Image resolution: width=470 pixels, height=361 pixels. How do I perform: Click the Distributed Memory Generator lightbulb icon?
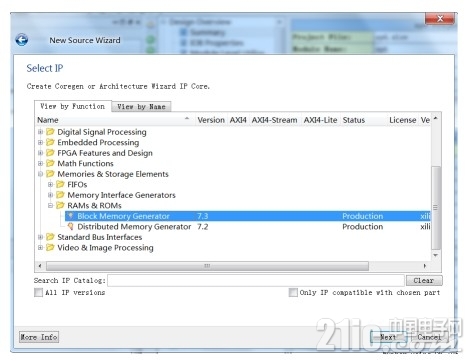(70, 227)
